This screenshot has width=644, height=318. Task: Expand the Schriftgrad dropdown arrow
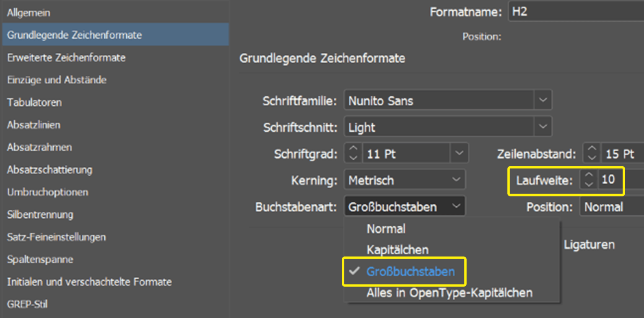tap(459, 154)
